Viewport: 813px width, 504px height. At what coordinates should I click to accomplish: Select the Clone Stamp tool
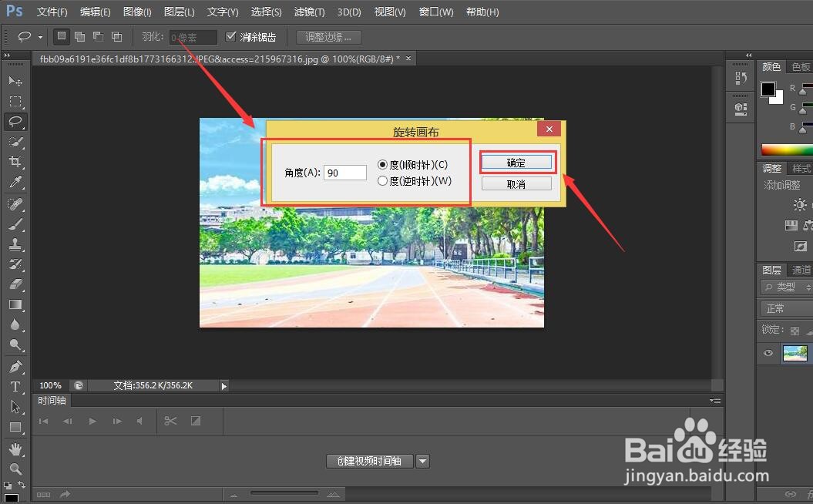click(15, 244)
